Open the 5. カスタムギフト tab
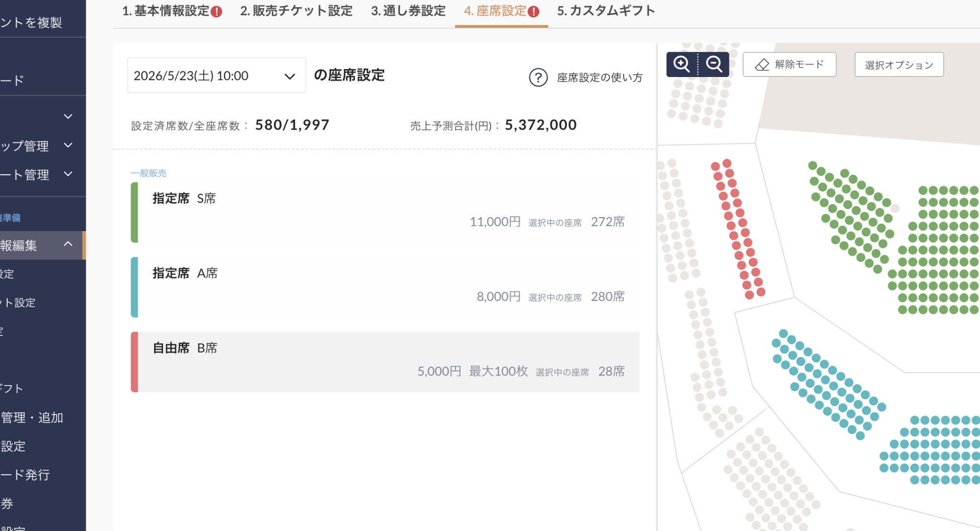Image resolution: width=980 pixels, height=531 pixels. pyautogui.click(x=606, y=11)
